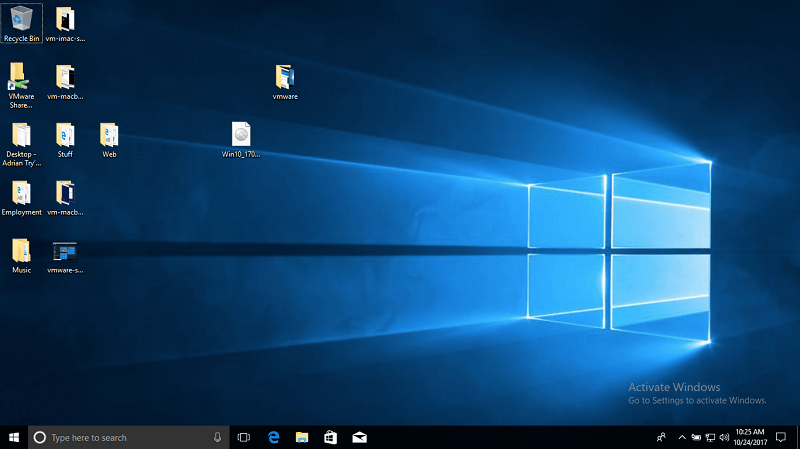
Task: Open the VMware Share... shortcut folder
Action: point(21,86)
